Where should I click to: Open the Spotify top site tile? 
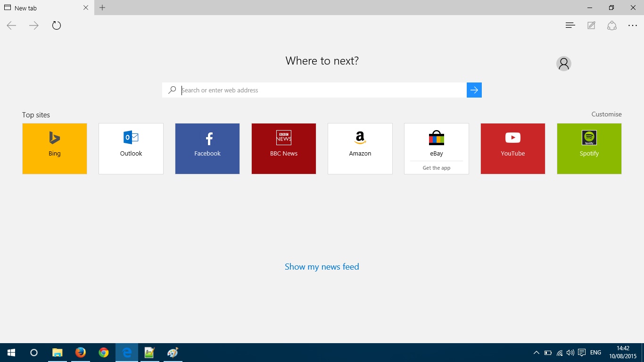tap(589, 148)
